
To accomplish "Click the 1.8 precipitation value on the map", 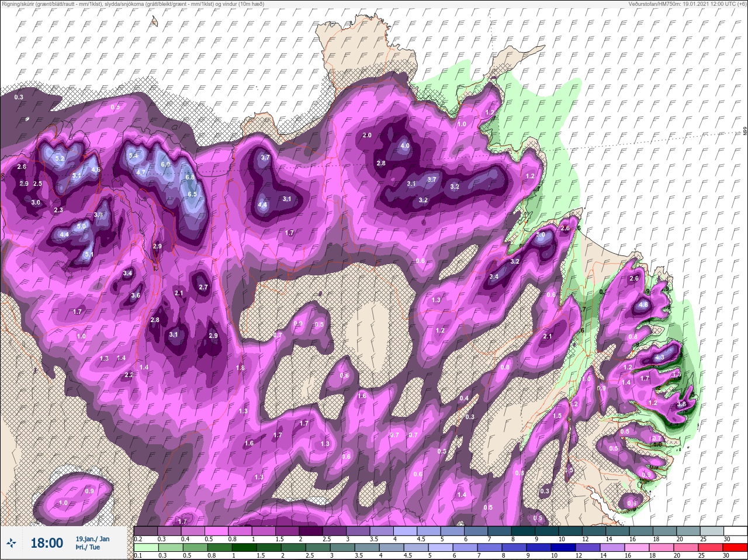I will 240,368.
